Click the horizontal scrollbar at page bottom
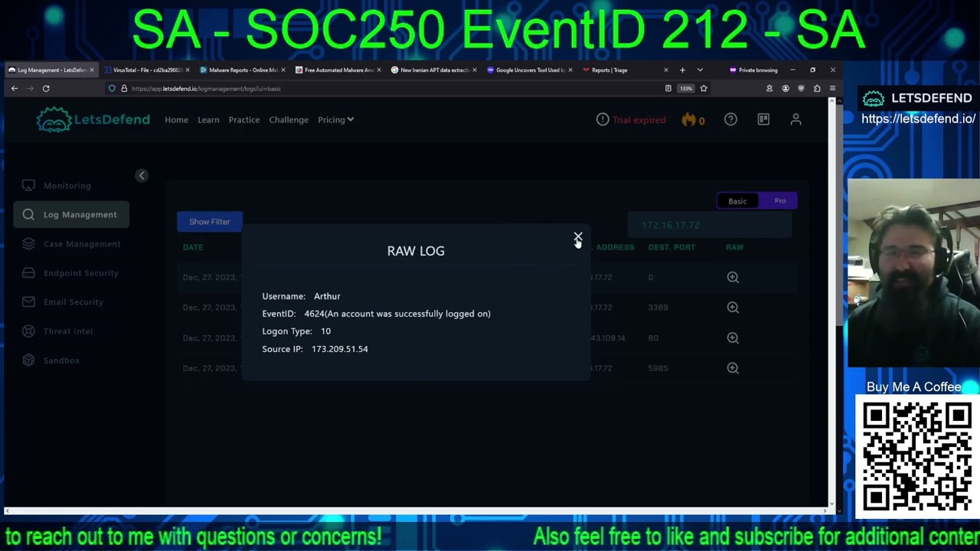Viewport: 980px width, 551px height. pos(417,510)
